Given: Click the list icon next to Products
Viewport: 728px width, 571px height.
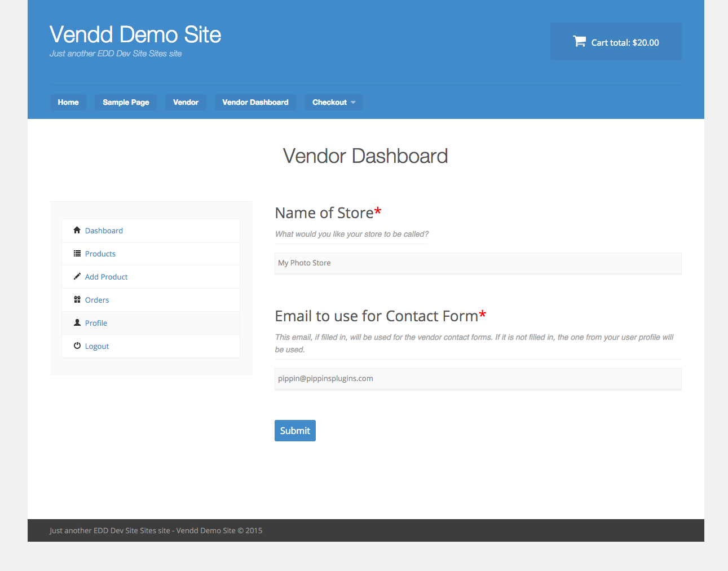Looking at the screenshot, I should (77, 253).
